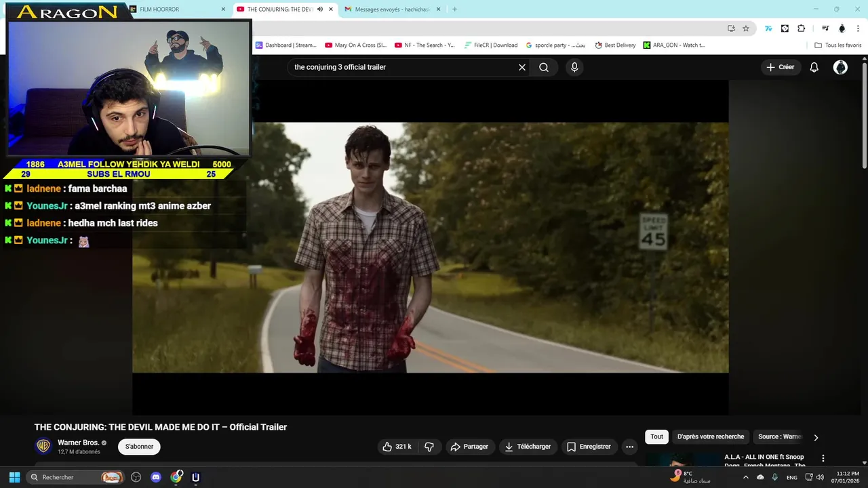This screenshot has height=488, width=868.
Task: Select 'D'après votre recherche' chip
Action: coord(711,436)
